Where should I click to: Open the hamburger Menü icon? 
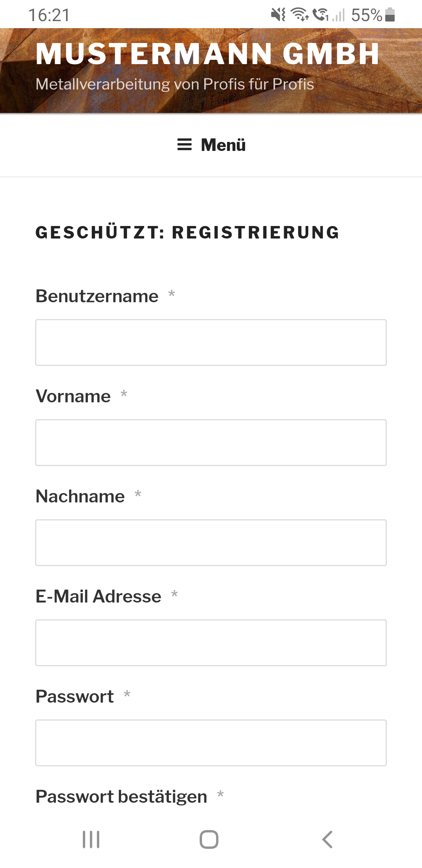point(184,145)
